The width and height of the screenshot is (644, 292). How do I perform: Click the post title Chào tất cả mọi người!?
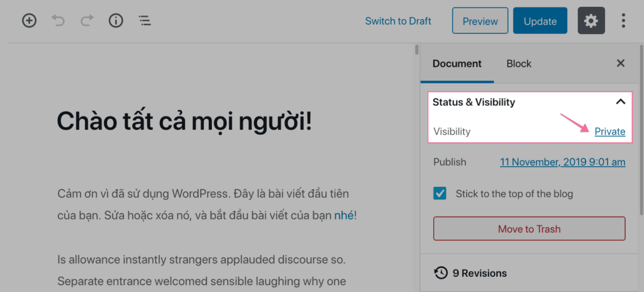(184, 120)
